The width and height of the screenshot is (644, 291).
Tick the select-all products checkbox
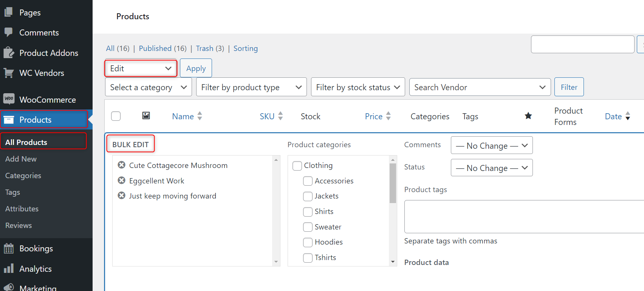[x=116, y=116]
